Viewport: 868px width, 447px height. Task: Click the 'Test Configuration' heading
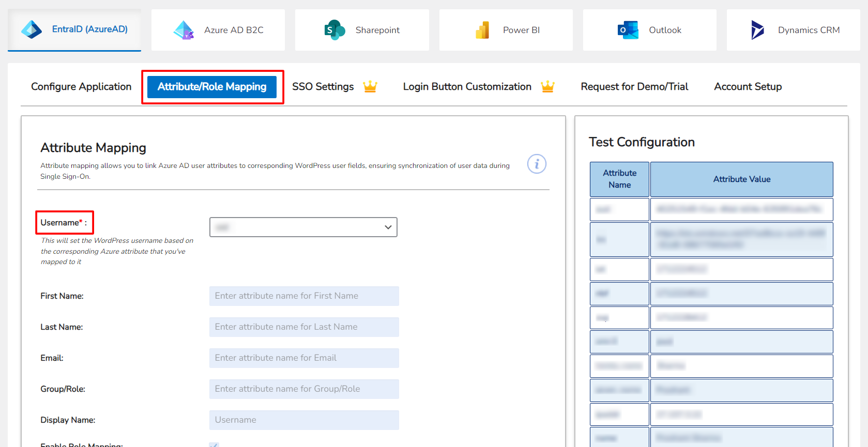point(642,142)
